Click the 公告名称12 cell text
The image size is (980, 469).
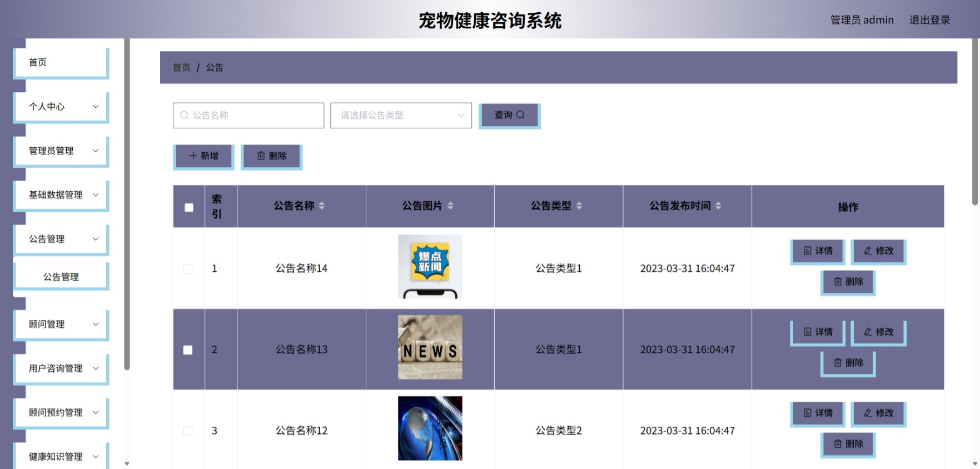pos(302,431)
